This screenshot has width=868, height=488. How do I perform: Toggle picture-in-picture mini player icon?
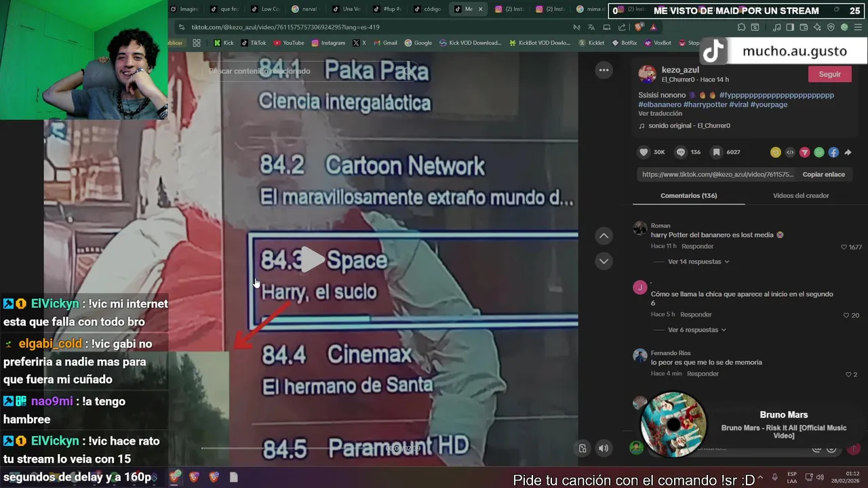(583, 448)
